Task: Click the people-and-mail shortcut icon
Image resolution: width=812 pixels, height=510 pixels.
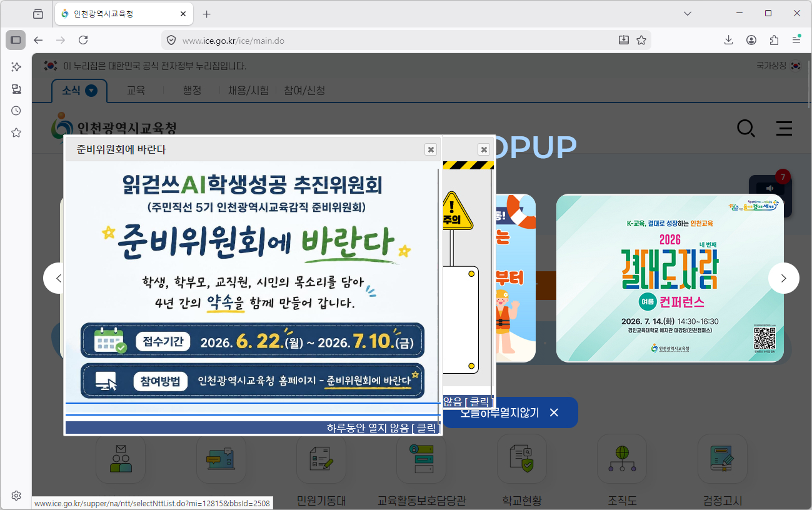Action: point(121,459)
